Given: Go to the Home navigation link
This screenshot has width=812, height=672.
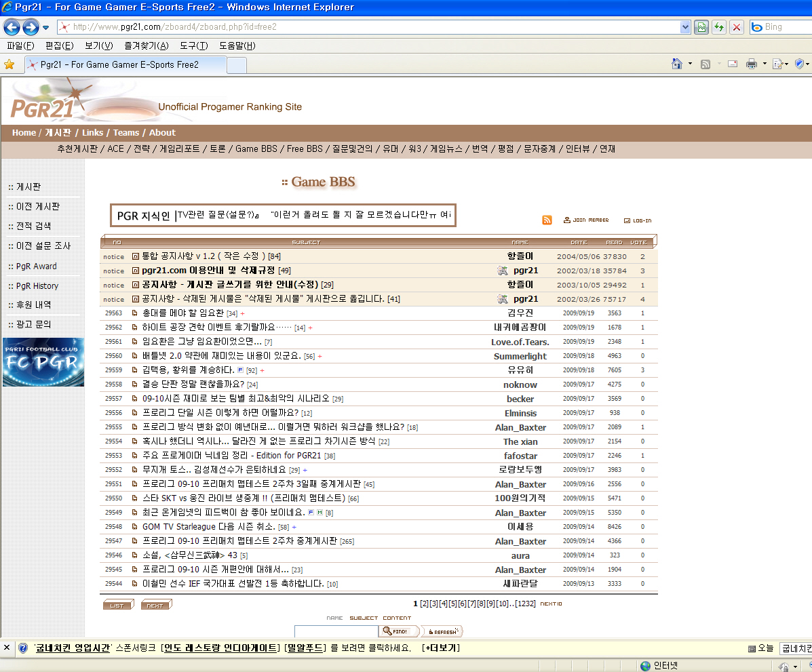Looking at the screenshot, I should pyautogui.click(x=24, y=132).
